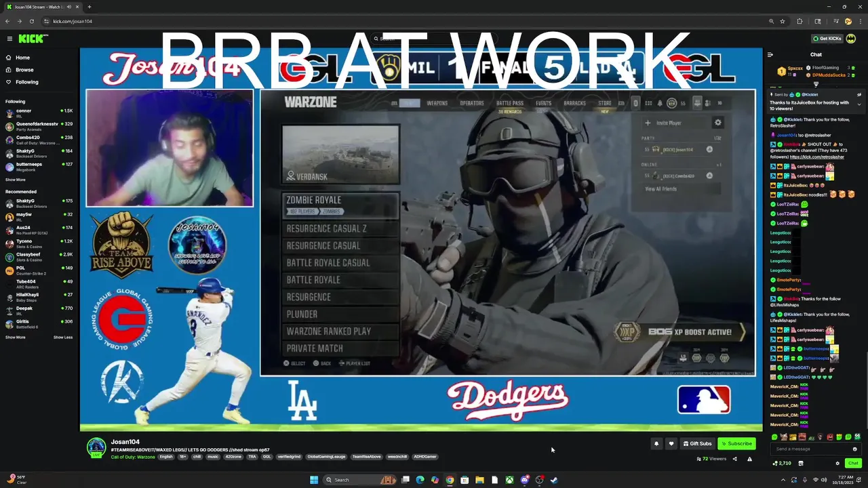
Task: Reload the page in browser
Action: [x=31, y=21]
